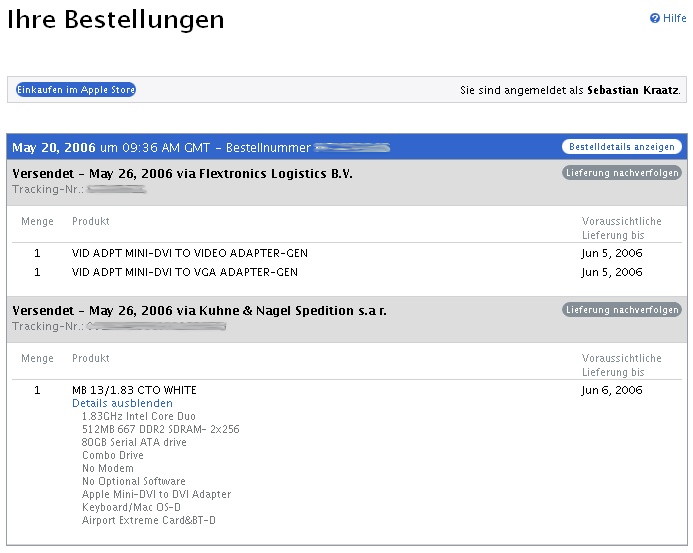Click Jun 5, 2006 in VIDEO ADAPTER row
Screen dimensions: 693x553
click(612, 253)
